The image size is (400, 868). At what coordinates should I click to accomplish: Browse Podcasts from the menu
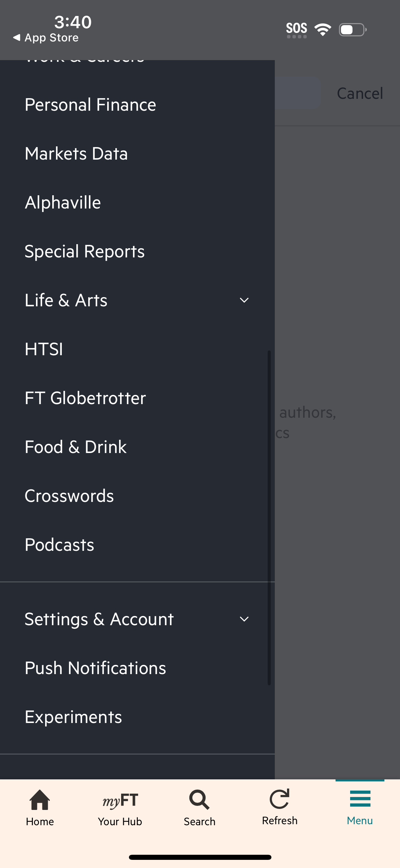pyautogui.click(x=59, y=545)
